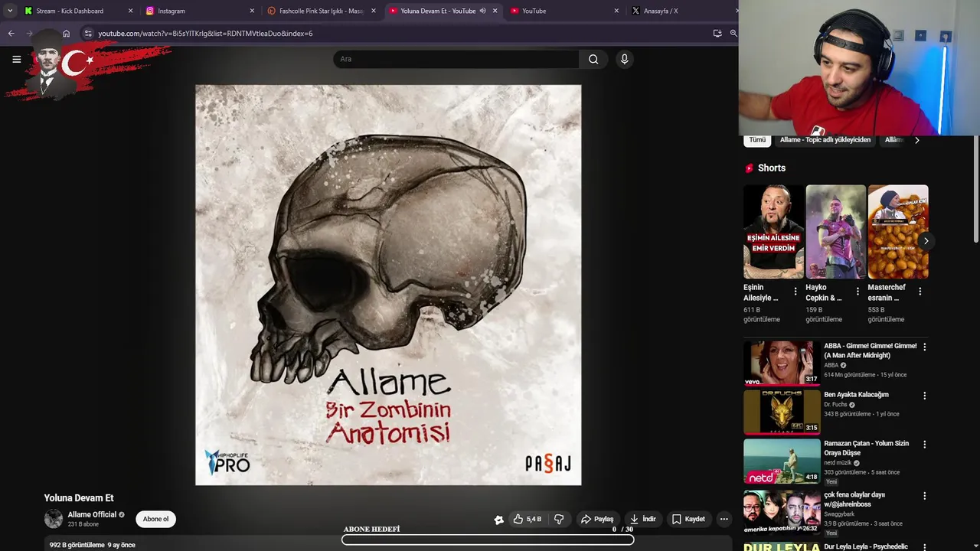Share the video via Paylaş
The height and width of the screenshot is (551, 980).
click(x=597, y=519)
